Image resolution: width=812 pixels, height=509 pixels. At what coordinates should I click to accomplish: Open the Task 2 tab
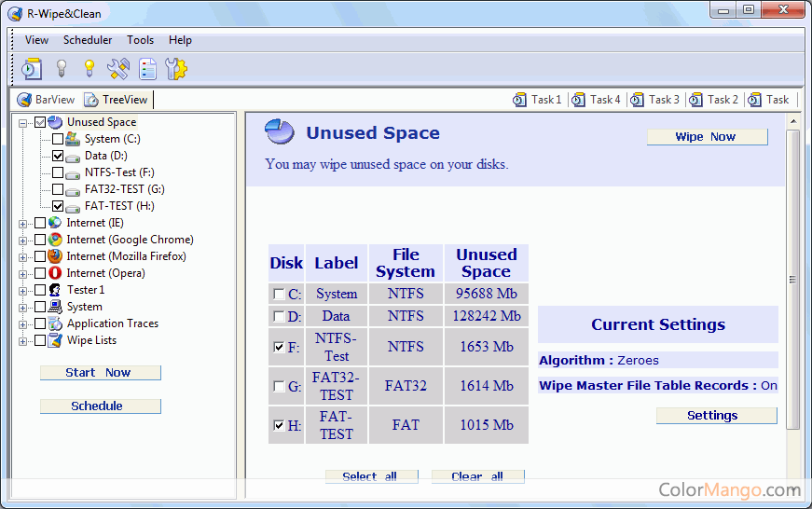(x=713, y=100)
